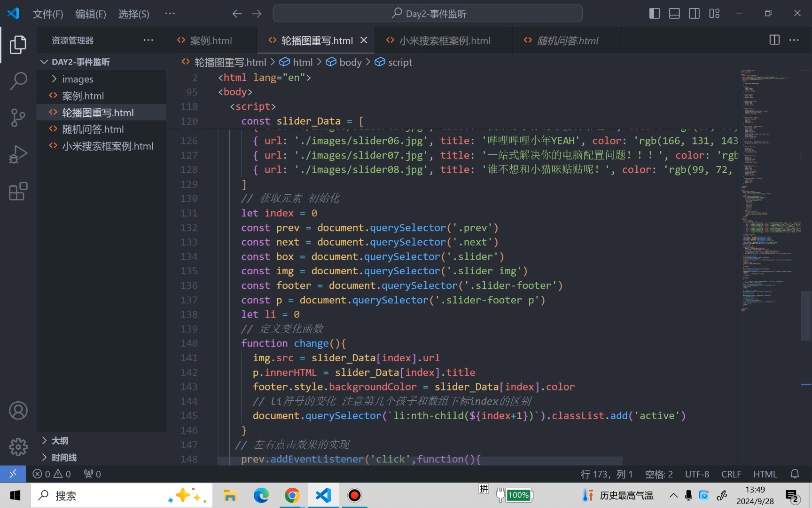Toggle the secondary side bar visibility

[694, 13]
